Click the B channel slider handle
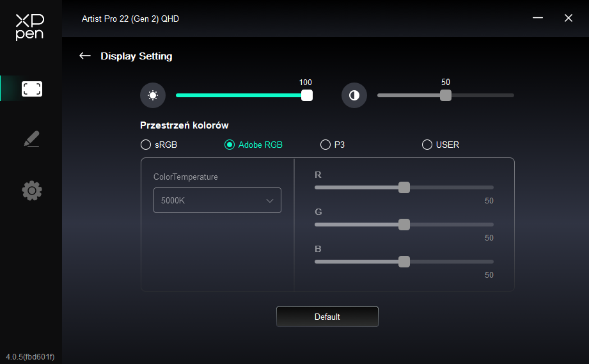Image resolution: width=589 pixels, height=364 pixels. pyautogui.click(x=404, y=262)
